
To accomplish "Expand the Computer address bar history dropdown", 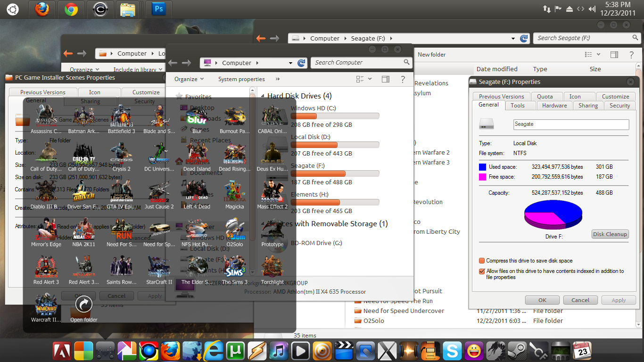I will (x=291, y=63).
